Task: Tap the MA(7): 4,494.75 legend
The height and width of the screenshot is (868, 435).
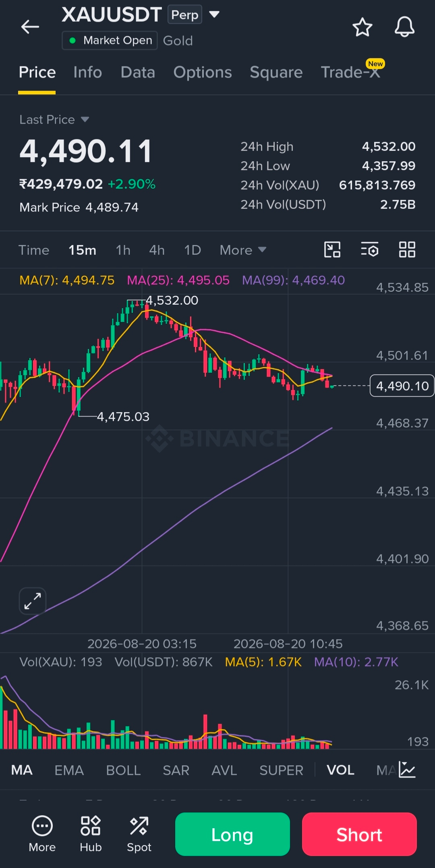Action: (x=67, y=280)
